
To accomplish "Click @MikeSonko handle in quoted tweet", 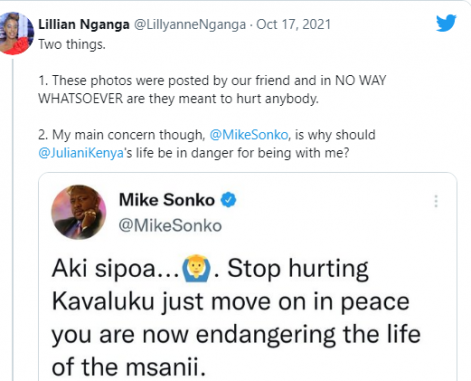I will point(170,226).
